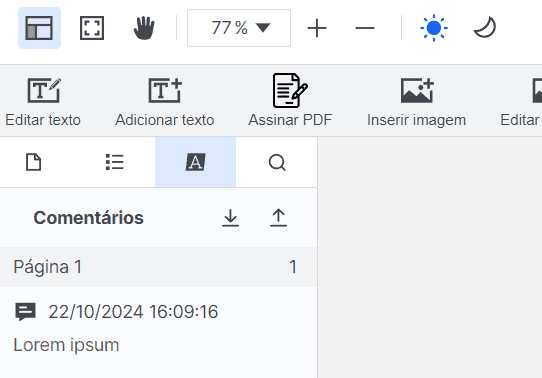This screenshot has width=542, height=378.
Task: Open the 77 % zoom dropdown
Action: (x=239, y=28)
